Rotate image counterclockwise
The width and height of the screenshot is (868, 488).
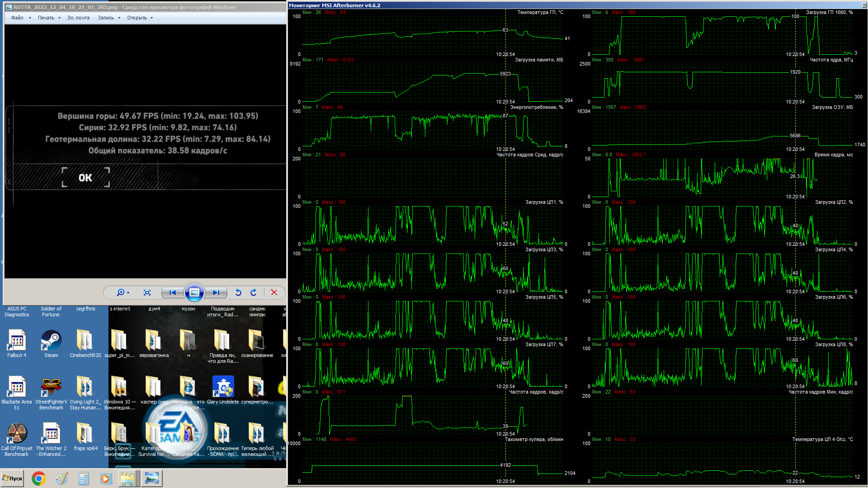[238, 293]
